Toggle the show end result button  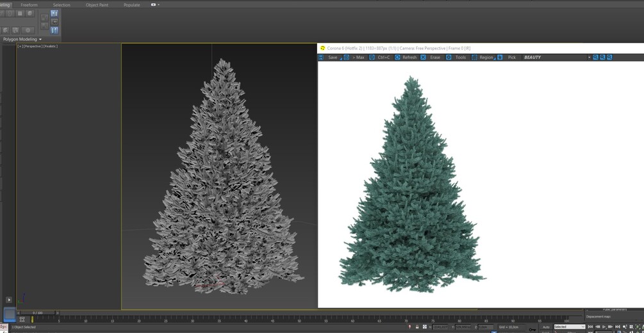tap(54, 22)
